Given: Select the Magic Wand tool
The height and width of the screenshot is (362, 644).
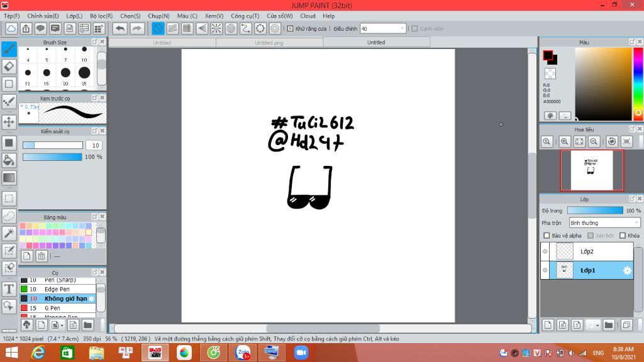Looking at the screenshot, I should point(9,233).
